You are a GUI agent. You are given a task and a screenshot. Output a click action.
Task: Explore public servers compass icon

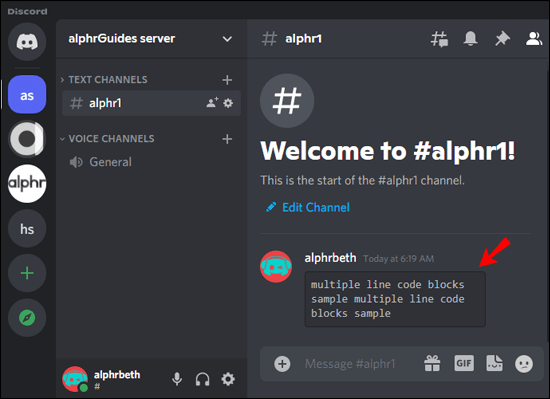click(x=27, y=318)
